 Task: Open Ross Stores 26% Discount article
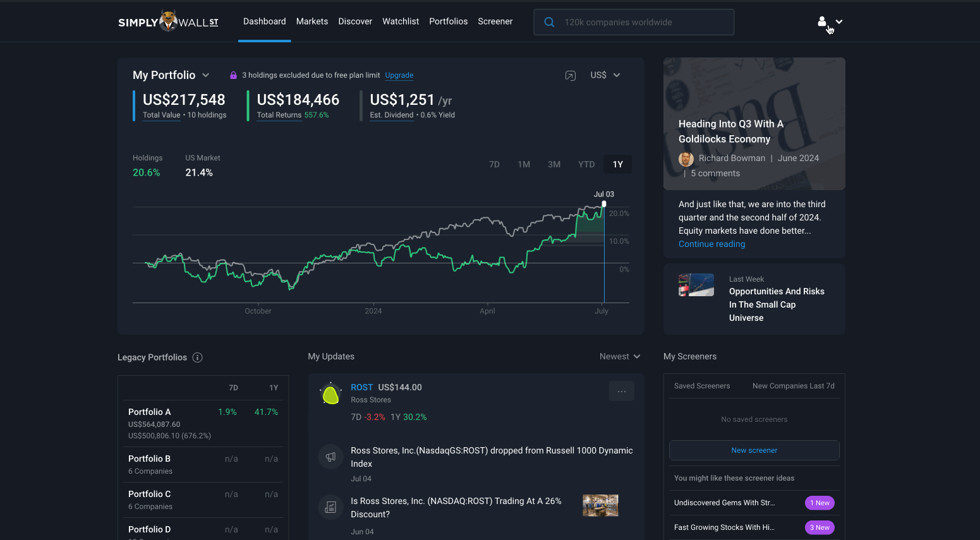point(456,508)
